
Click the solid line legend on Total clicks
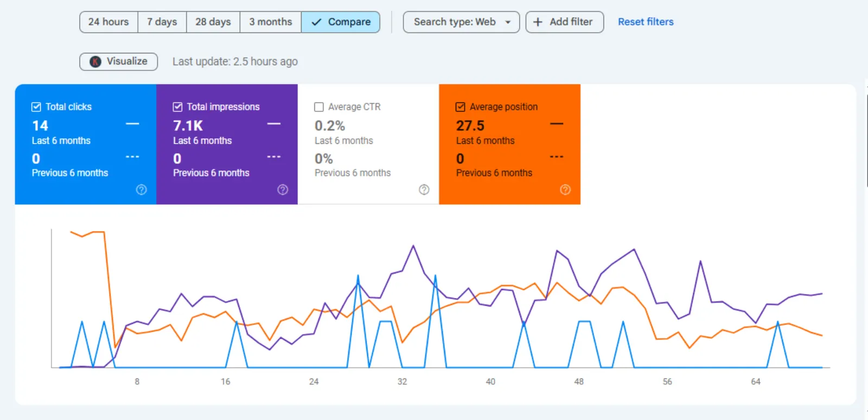[x=132, y=124]
